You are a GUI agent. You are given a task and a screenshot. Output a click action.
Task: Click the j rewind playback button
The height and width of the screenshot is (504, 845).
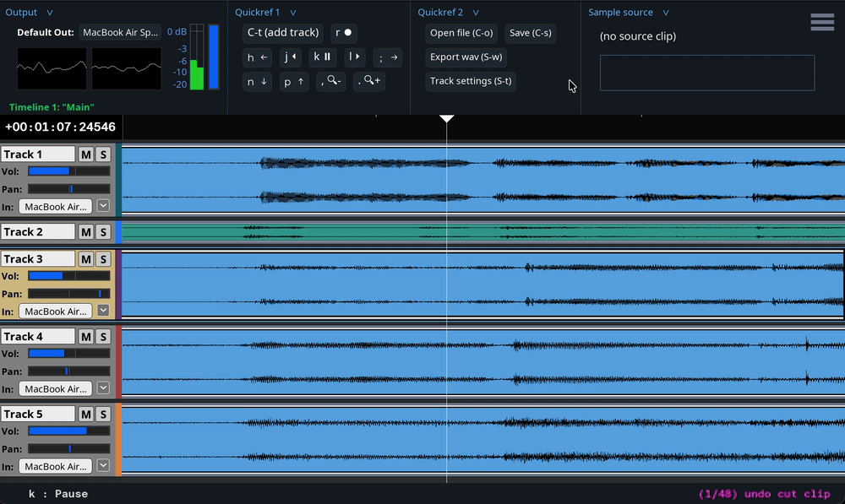point(290,57)
